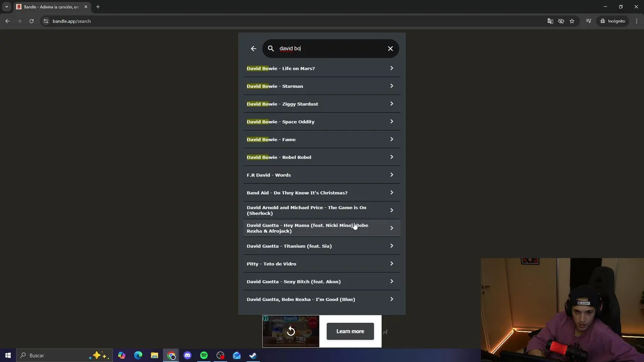
Task: Click browser Forward button
Action: coord(19,21)
